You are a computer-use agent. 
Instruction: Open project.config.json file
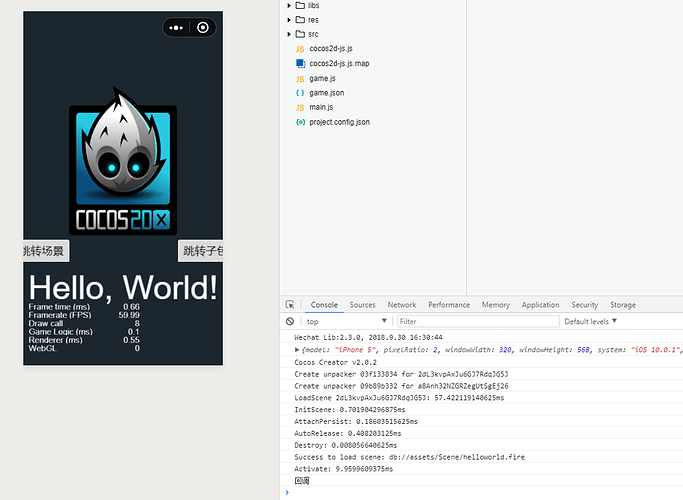tap(339, 122)
